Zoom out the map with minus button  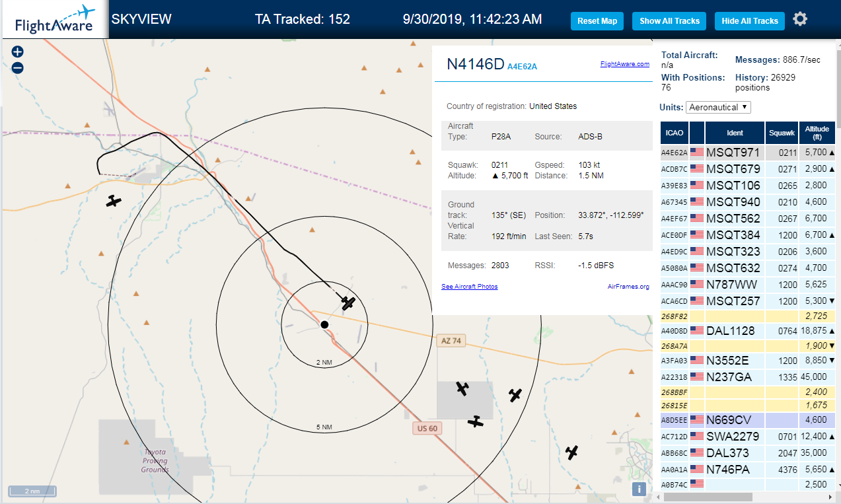click(x=18, y=67)
